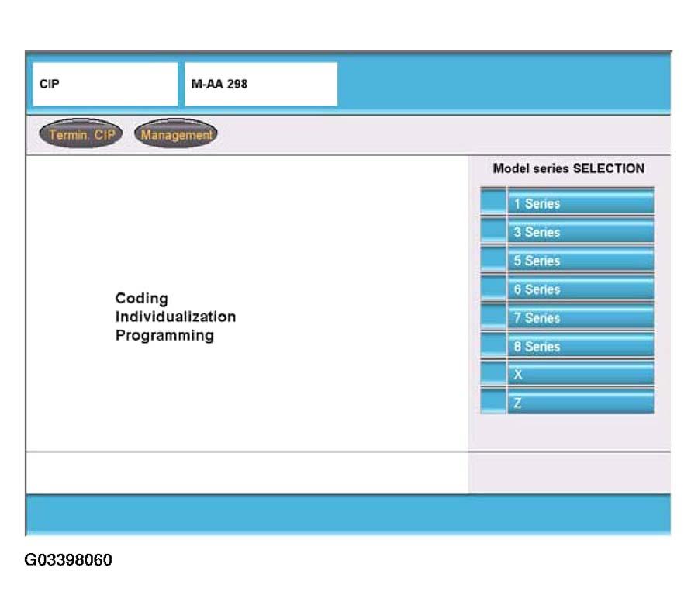Click square box left of Z
The image size is (698, 616).
(493, 403)
